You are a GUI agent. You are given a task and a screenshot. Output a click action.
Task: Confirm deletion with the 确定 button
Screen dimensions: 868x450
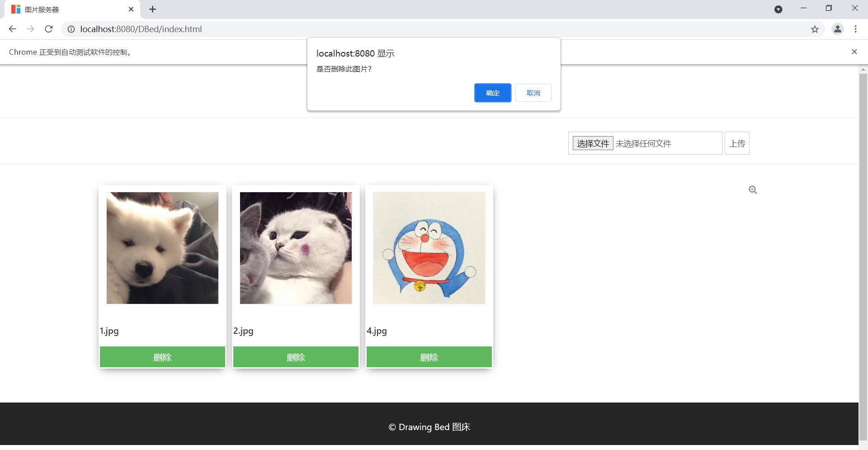pyautogui.click(x=492, y=93)
